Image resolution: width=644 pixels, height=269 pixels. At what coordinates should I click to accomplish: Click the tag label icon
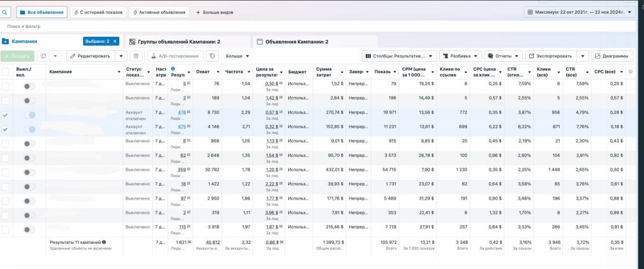[x=212, y=56]
